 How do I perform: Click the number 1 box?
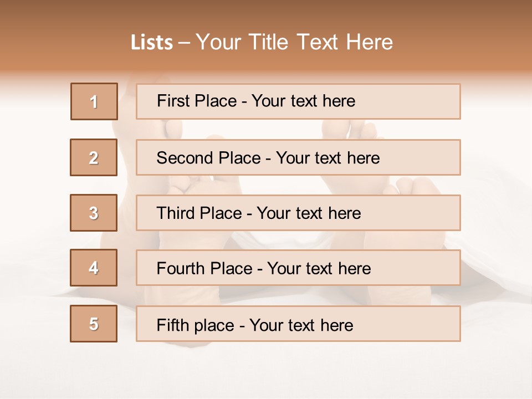(94, 101)
